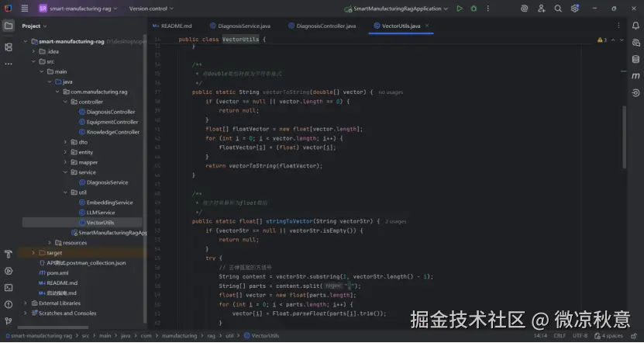Open Search Everywhere magnifier
This screenshot has width=644, height=343.
point(558,9)
